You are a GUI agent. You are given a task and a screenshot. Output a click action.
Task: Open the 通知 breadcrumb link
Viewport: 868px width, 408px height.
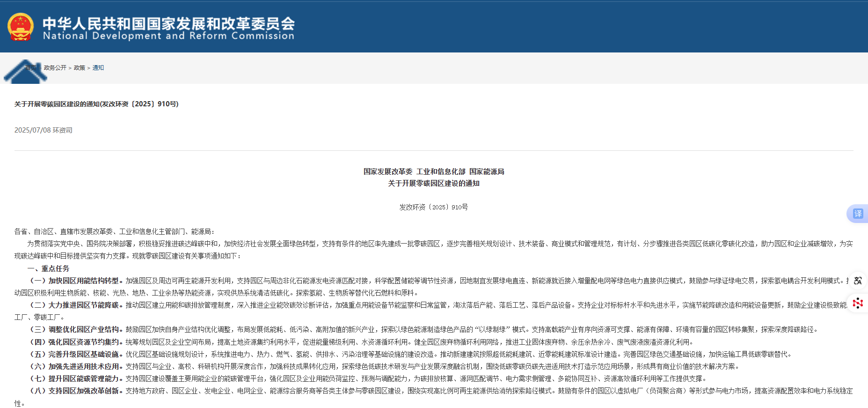point(98,68)
